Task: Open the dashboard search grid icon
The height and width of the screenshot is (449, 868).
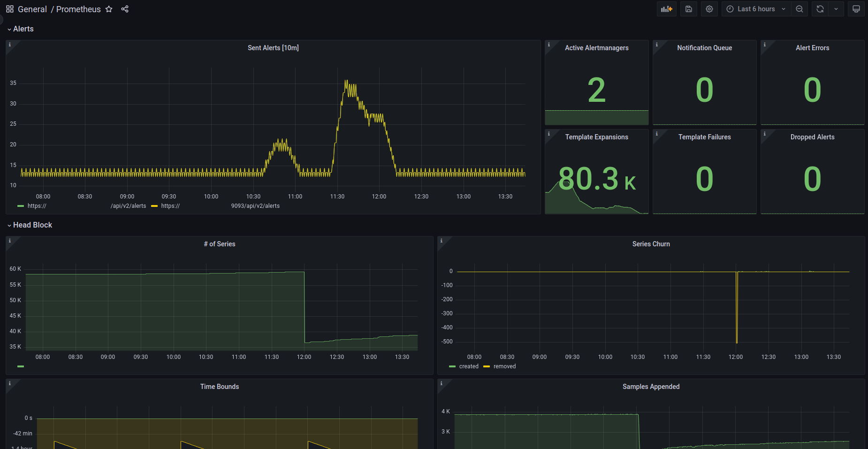Action: 10,9
